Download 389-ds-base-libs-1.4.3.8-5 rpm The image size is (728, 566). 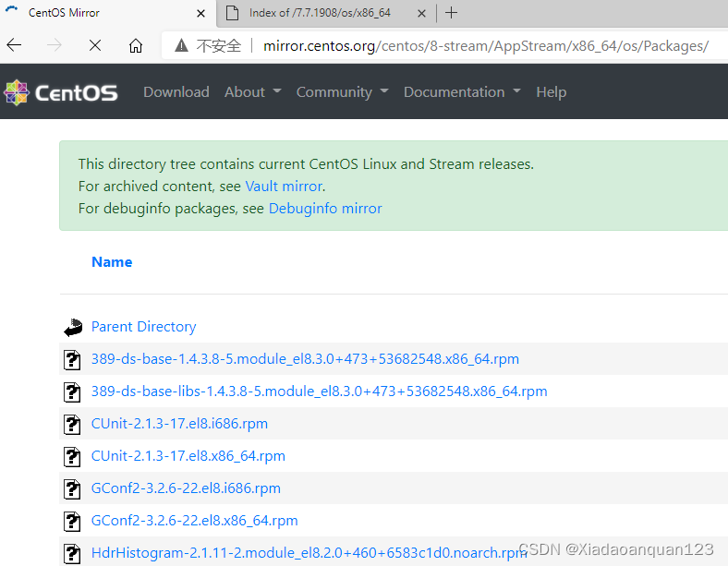coord(320,391)
